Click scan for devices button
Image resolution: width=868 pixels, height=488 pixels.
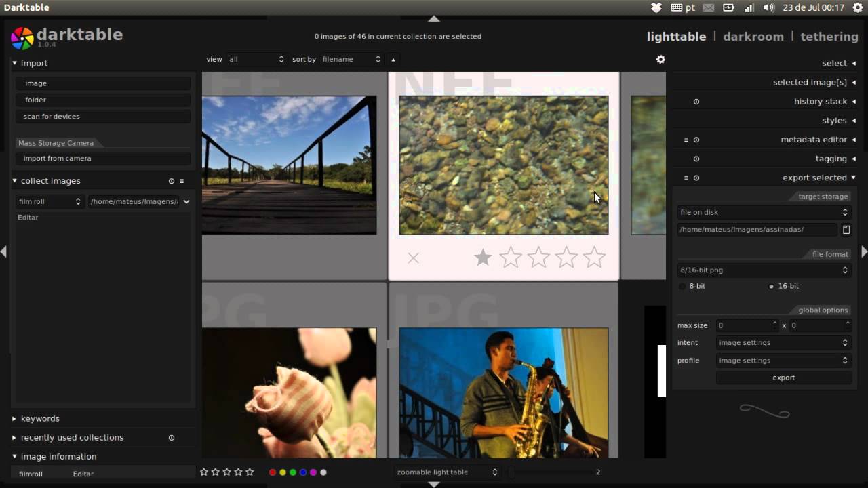coord(103,117)
